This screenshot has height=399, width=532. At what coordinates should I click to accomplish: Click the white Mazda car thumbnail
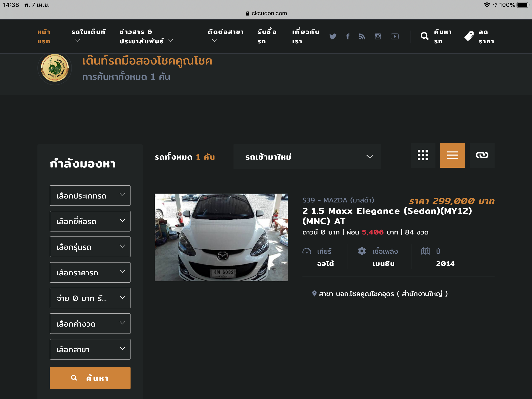click(x=221, y=237)
